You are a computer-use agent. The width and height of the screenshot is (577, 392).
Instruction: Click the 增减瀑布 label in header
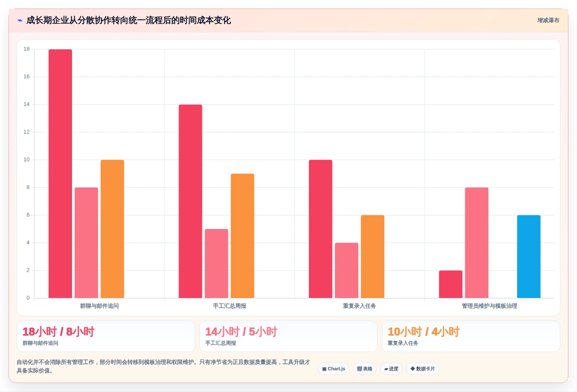548,20
